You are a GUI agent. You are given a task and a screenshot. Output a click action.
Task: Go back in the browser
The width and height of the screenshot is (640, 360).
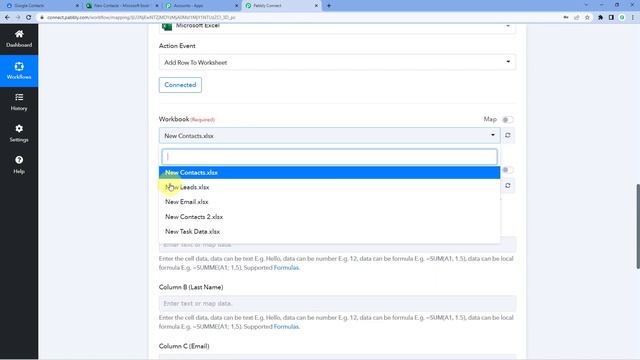(7, 18)
